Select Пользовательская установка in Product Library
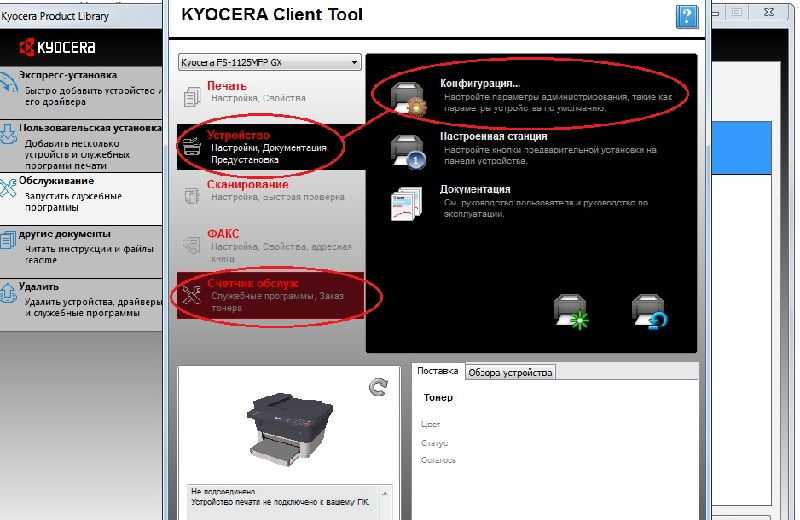Image resolution: width=800 pixels, height=520 pixels. click(x=82, y=145)
